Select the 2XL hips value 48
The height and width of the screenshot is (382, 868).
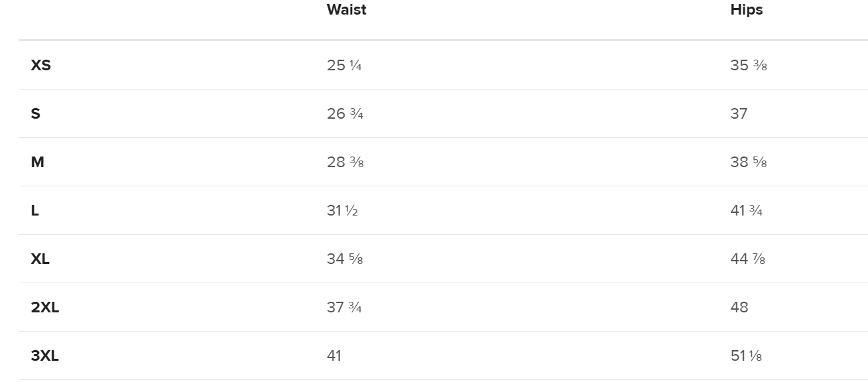(739, 307)
